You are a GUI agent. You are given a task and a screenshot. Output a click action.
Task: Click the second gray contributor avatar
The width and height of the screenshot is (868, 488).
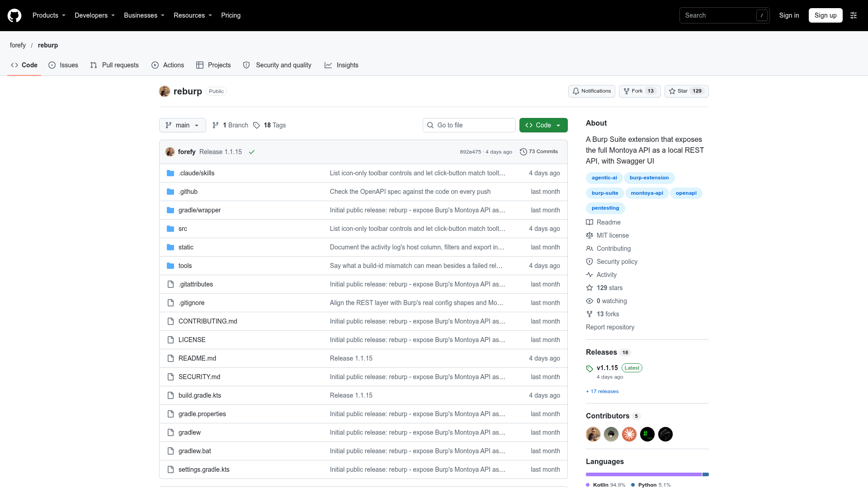611,434
